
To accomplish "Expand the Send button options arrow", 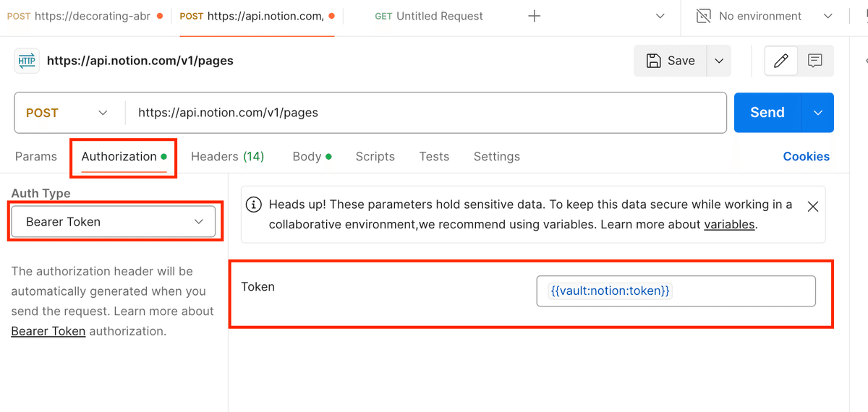I will click(818, 113).
